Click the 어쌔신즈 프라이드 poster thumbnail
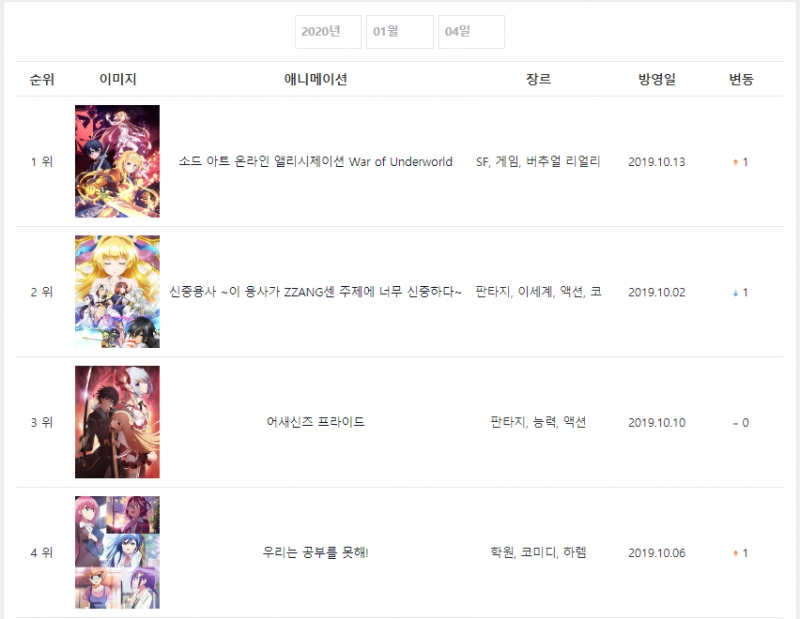 tap(117, 422)
